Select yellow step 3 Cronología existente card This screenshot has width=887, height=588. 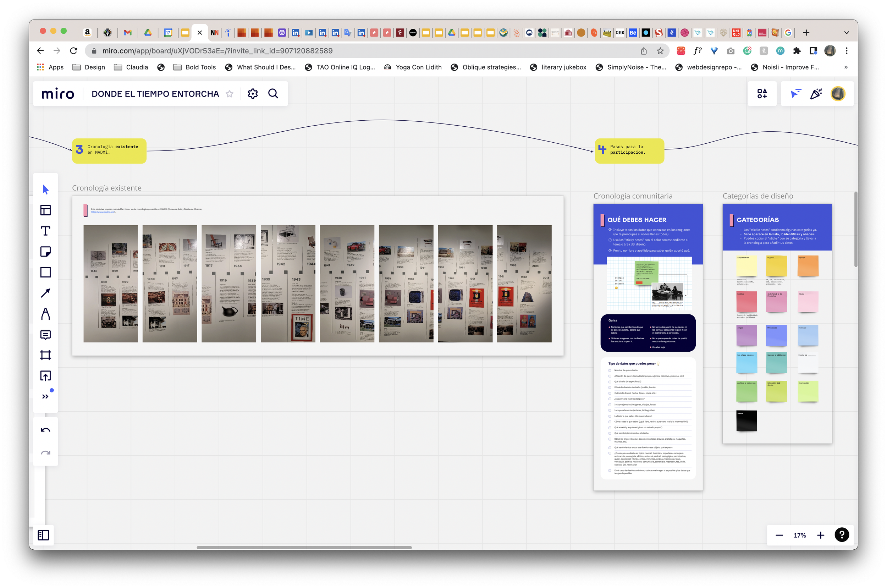click(109, 151)
